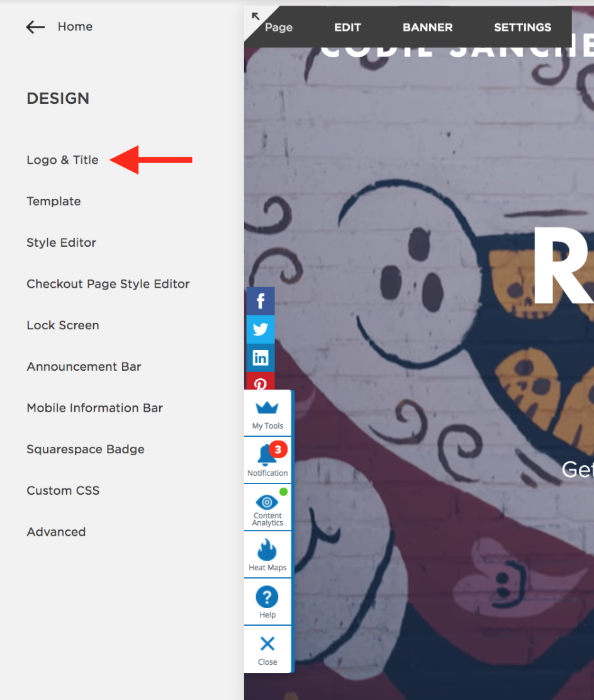Open Content Analytics eye icon
The height and width of the screenshot is (700, 594).
(x=267, y=502)
